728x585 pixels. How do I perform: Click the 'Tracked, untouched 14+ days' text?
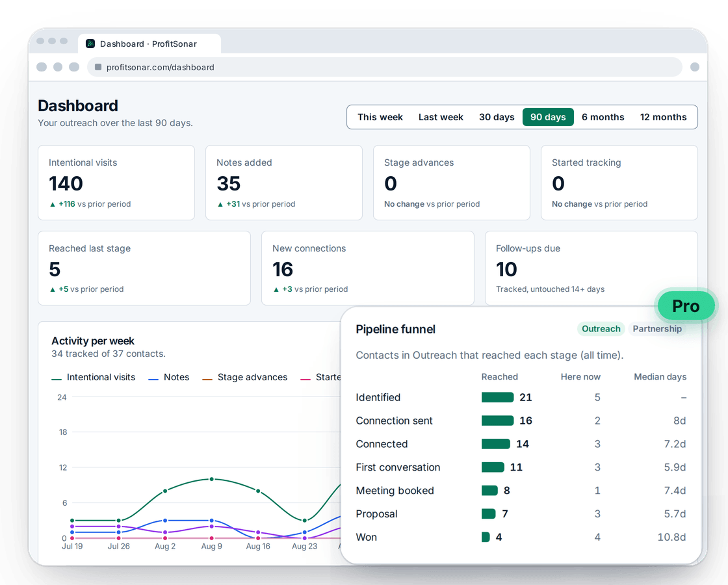(x=550, y=289)
